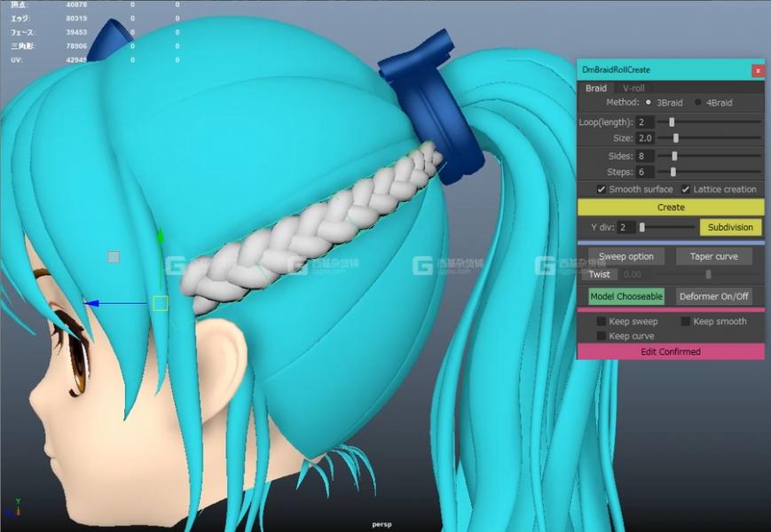Screen dimensions: 771x532
Task: Click the UV label in the viewport stats
Action: click(x=16, y=60)
